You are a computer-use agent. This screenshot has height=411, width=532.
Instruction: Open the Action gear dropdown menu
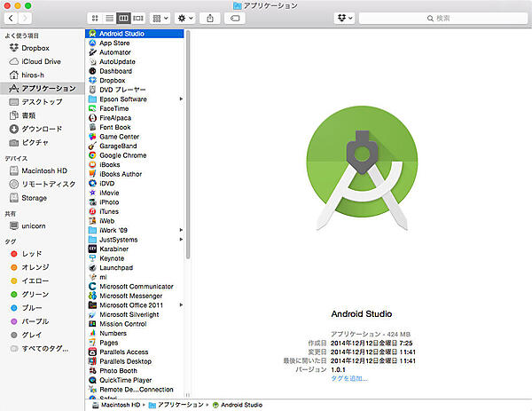coord(186,18)
